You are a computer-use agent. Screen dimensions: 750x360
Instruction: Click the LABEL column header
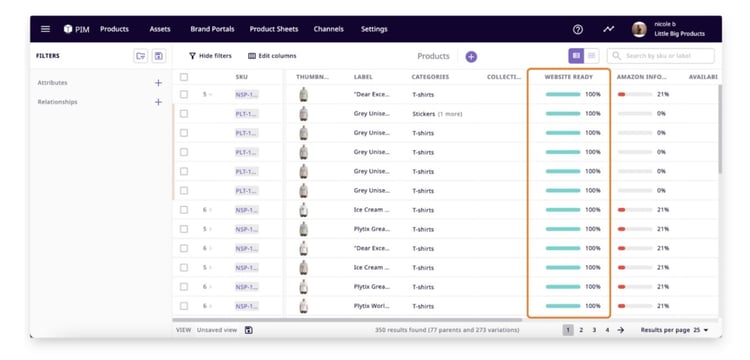click(x=363, y=77)
